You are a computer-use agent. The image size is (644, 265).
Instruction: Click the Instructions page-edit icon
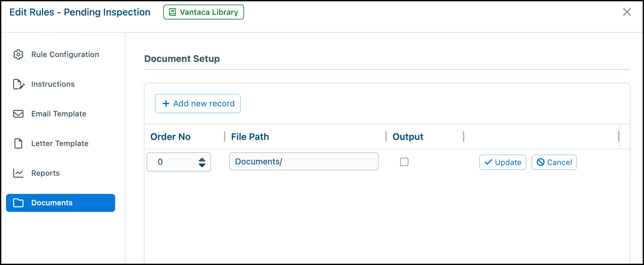[x=18, y=84]
